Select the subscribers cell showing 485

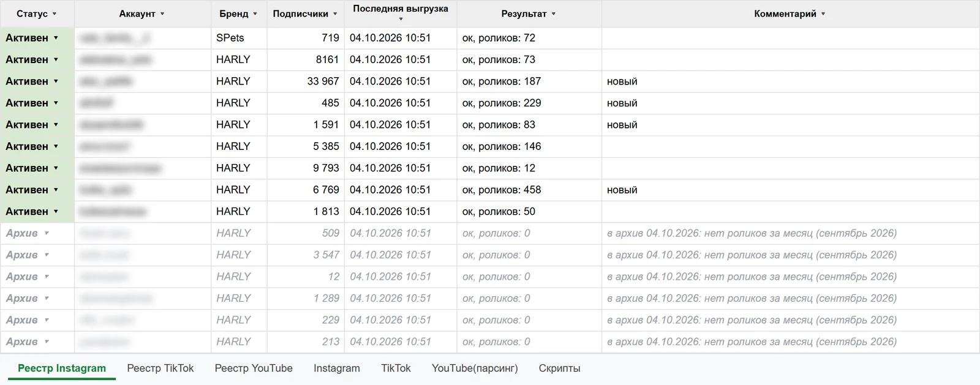pyautogui.click(x=306, y=103)
